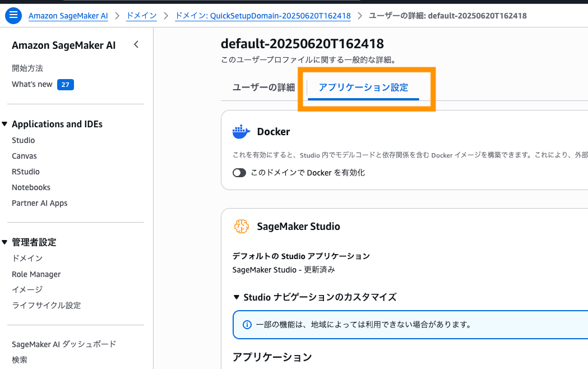Click the Docker section heading
Screen dimensions: 588x369
[274, 132]
